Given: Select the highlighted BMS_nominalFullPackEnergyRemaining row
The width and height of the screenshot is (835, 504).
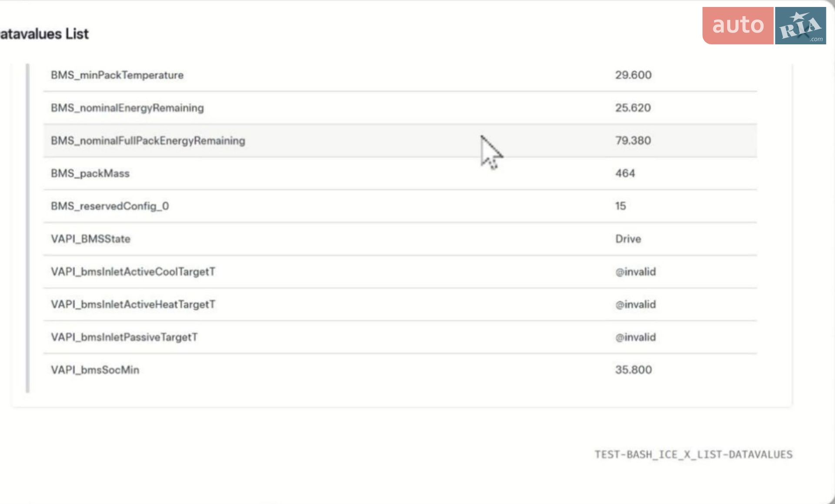Looking at the screenshot, I should click(x=400, y=140).
